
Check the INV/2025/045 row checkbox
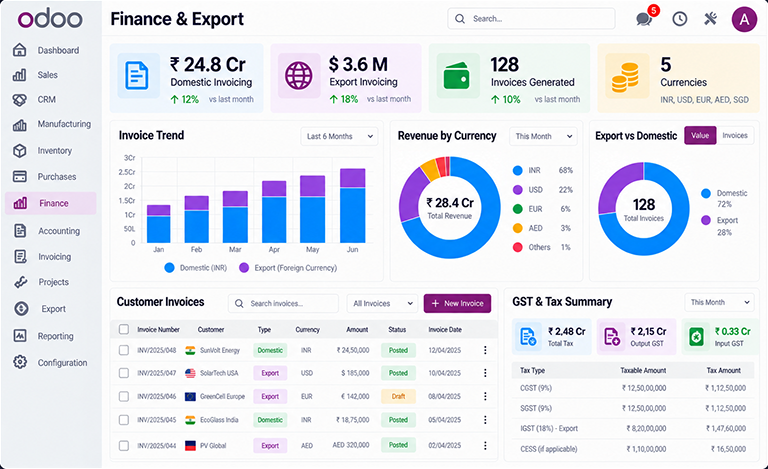coord(124,420)
